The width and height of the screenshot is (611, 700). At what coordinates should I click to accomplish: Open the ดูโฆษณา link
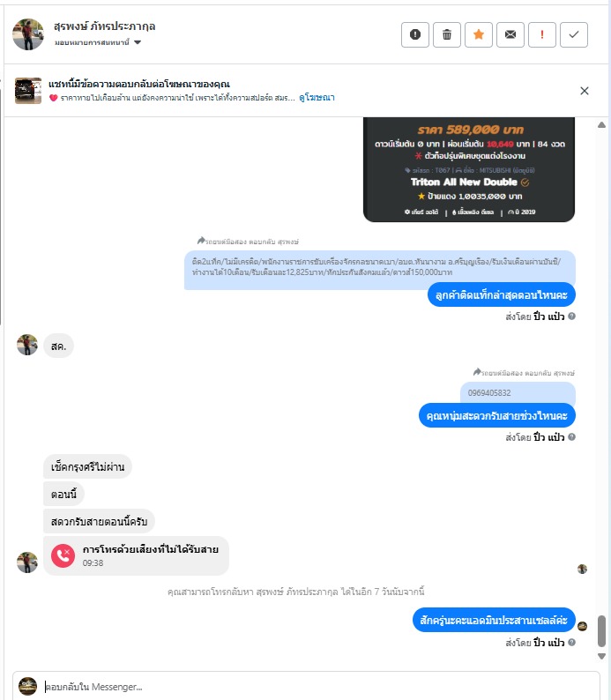pyautogui.click(x=317, y=97)
